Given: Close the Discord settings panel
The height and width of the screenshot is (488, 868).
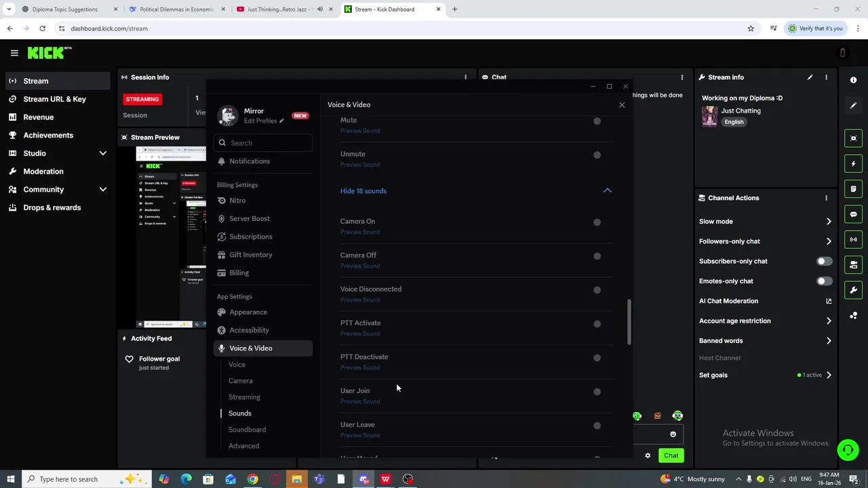Looking at the screenshot, I should (622, 104).
